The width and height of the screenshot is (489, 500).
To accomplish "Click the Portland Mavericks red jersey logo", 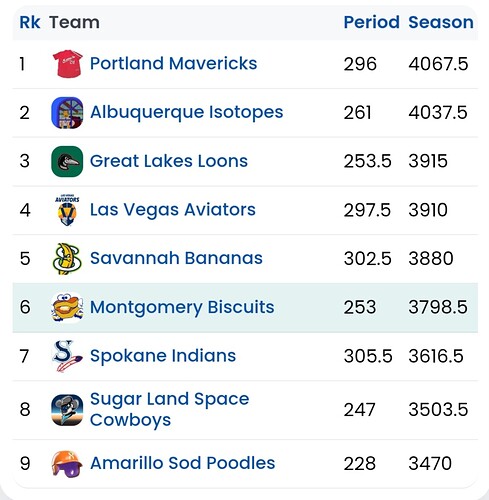I will pyautogui.click(x=67, y=64).
